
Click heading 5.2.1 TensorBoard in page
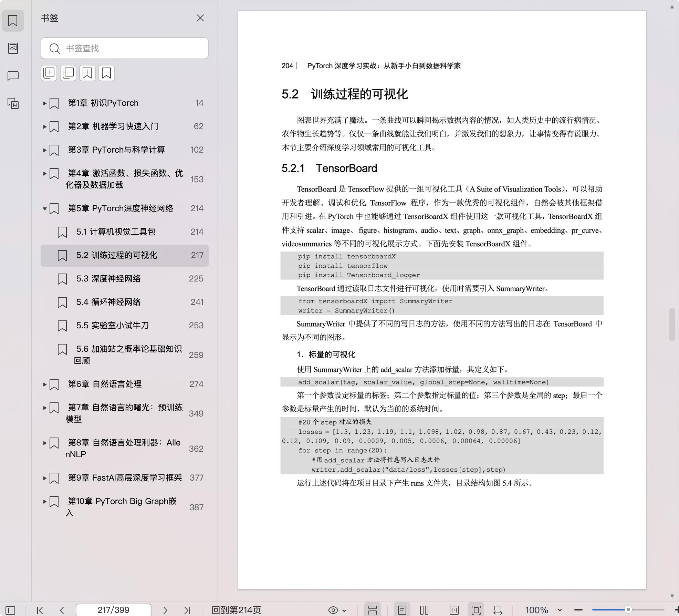329,168
